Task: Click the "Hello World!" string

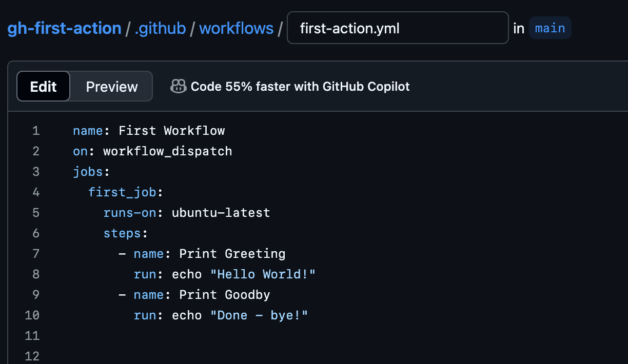Action: point(263,274)
